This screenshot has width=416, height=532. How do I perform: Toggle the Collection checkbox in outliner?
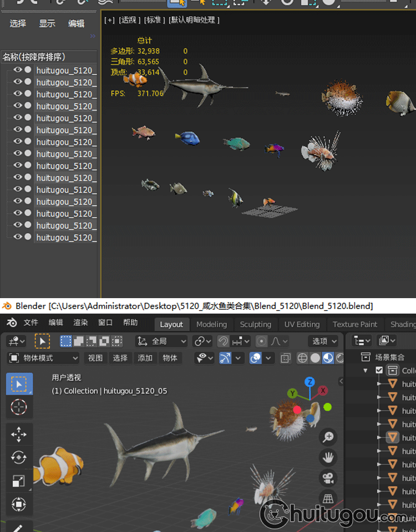point(379,370)
